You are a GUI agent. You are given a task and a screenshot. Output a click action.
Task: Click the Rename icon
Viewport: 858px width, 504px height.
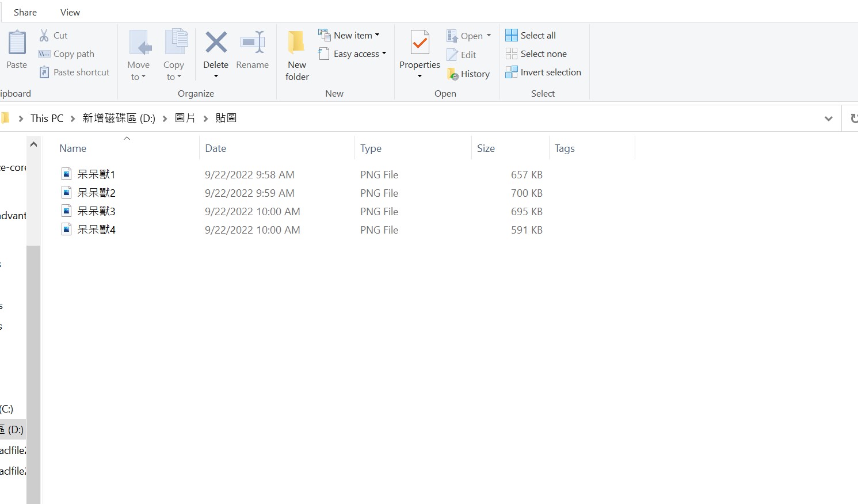(253, 46)
